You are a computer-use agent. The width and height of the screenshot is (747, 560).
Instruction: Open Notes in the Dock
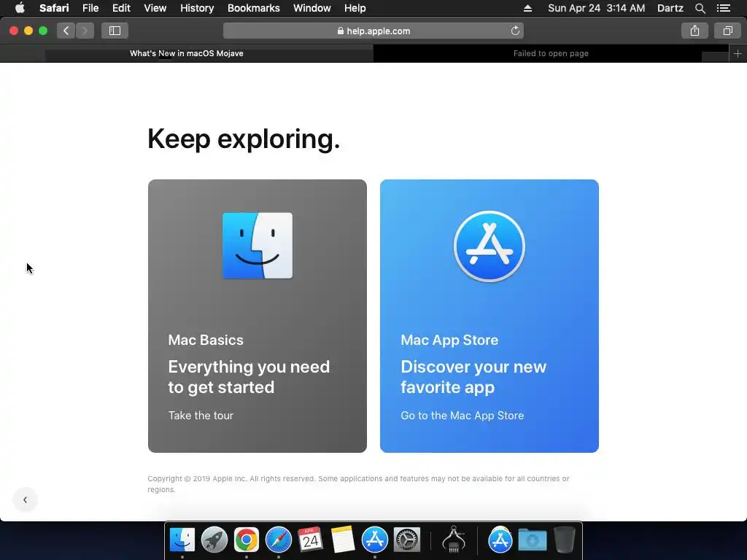[x=343, y=540]
